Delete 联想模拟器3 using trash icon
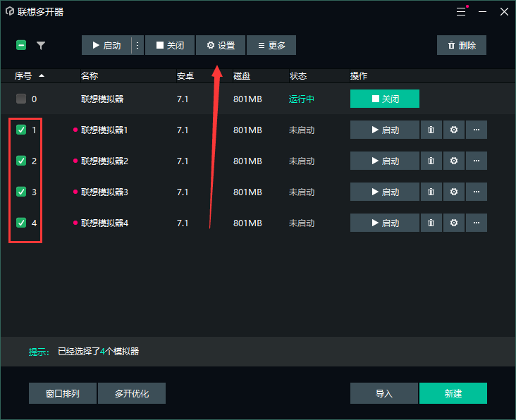The image size is (516, 420). [x=431, y=192]
